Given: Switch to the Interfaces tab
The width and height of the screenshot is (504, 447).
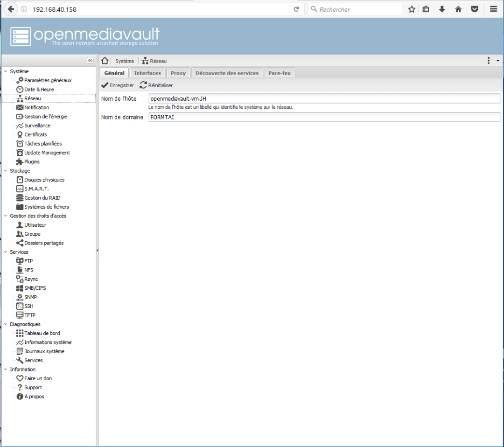Looking at the screenshot, I should click(147, 72).
